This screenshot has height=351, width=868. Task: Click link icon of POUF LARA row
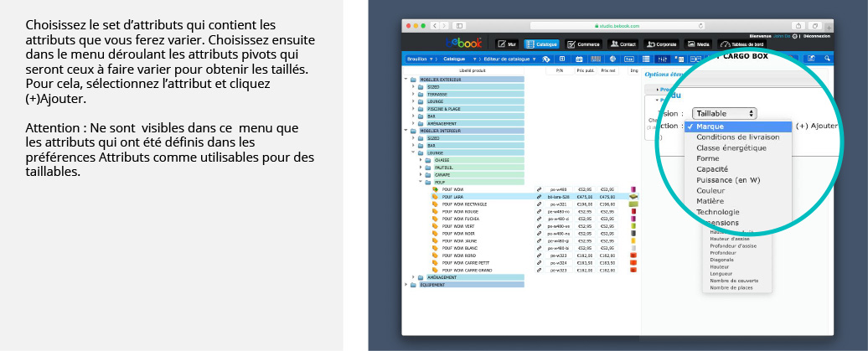[x=540, y=197]
